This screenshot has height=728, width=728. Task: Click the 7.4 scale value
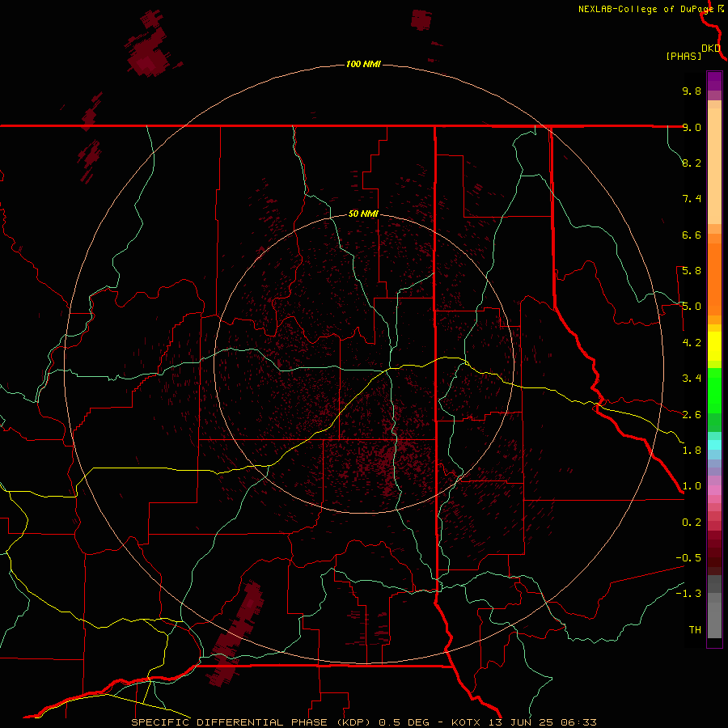(x=692, y=199)
